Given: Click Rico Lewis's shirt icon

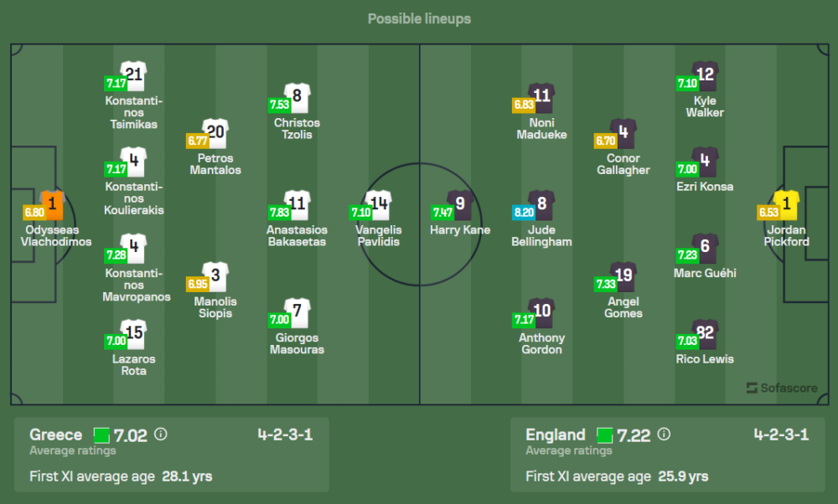Looking at the screenshot, I should click(x=705, y=333).
